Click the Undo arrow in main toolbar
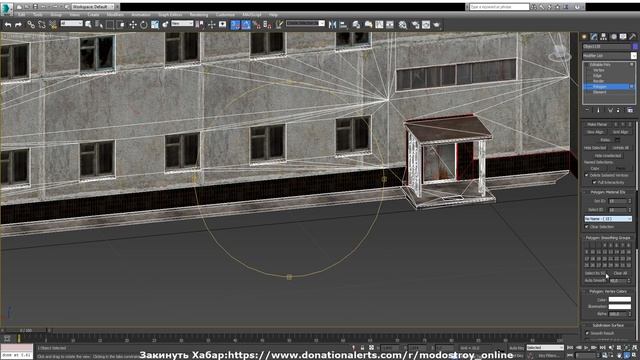Screen dimensions: 640x360 [8, 25]
